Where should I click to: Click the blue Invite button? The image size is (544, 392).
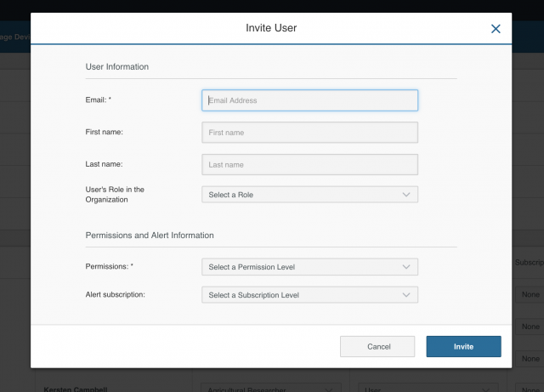pos(463,346)
